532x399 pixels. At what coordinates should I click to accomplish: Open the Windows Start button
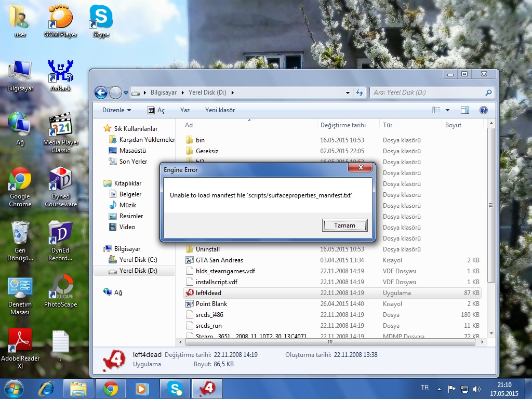point(14,389)
